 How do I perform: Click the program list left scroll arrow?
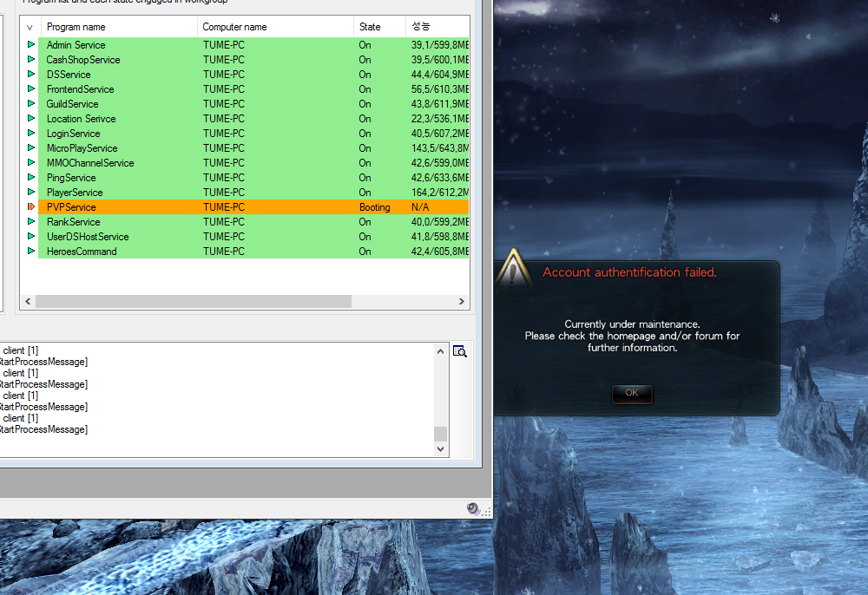pyautogui.click(x=28, y=301)
